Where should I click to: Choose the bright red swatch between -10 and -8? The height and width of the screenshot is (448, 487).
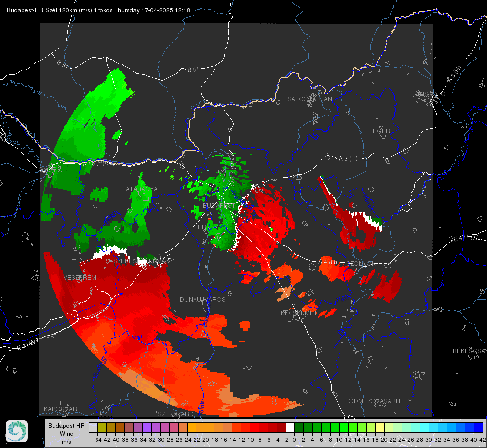pos(254,427)
